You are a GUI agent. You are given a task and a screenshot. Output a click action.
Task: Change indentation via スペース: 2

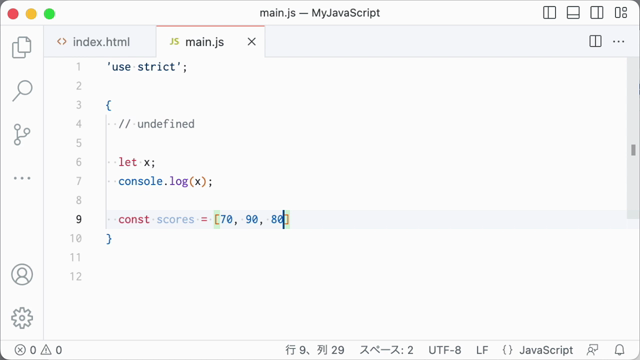point(387,350)
